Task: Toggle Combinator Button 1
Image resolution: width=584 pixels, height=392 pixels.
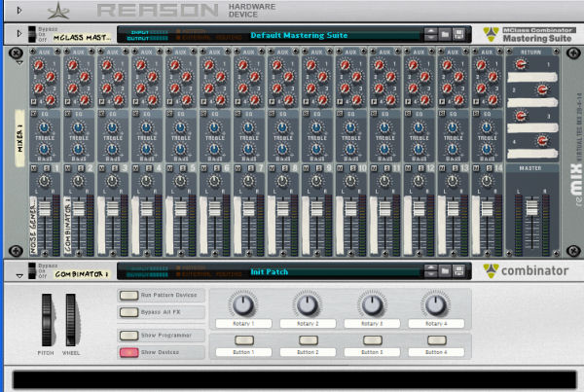Action: point(244,339)
